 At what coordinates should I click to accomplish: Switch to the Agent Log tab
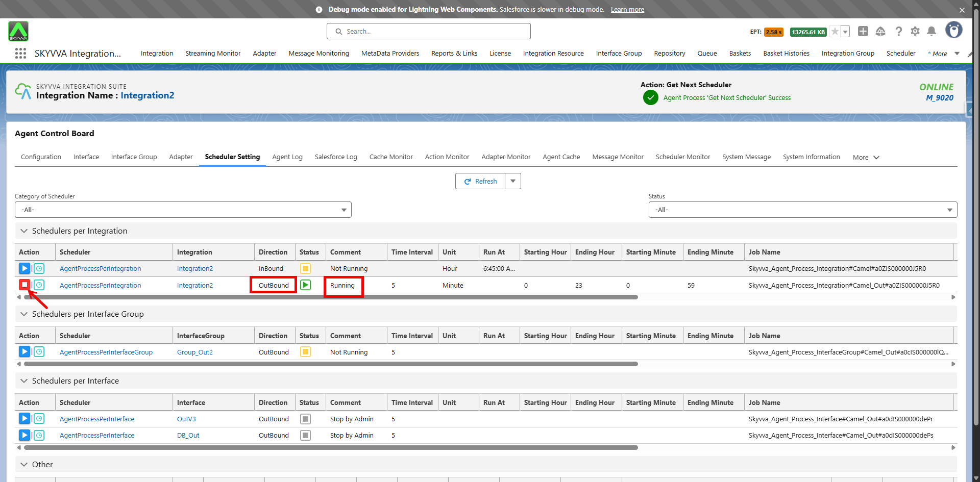pos(287,157)
